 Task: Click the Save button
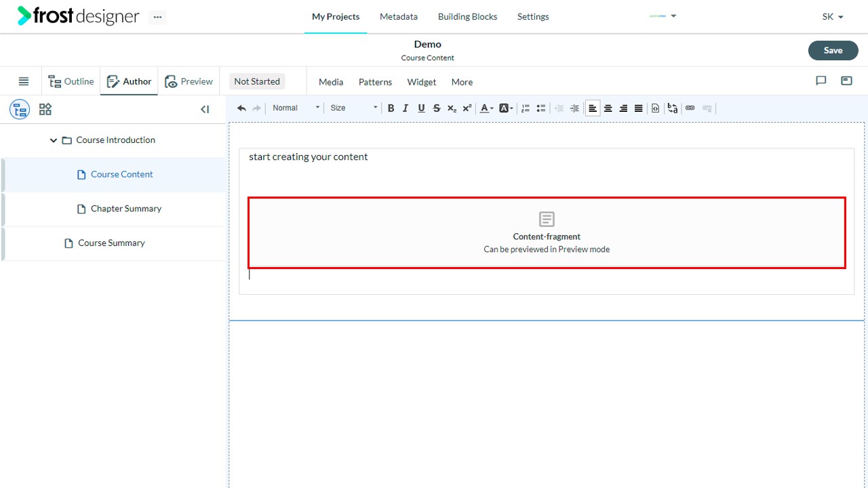tap(833, 50)
